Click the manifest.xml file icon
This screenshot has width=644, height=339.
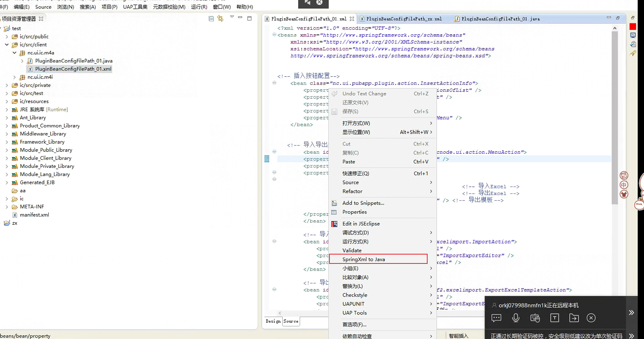tap(15, 215)
